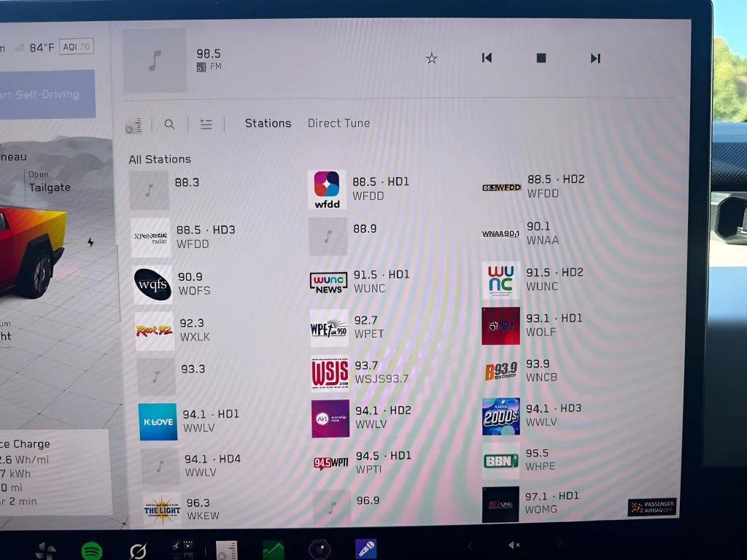The width and height of the screenshot is (747, 560).
Task: Switch to the Stations tab
Action: coord(268,123)
